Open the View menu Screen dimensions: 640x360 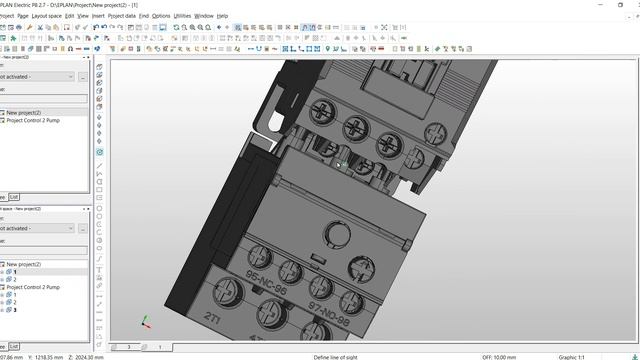point(83,16)
